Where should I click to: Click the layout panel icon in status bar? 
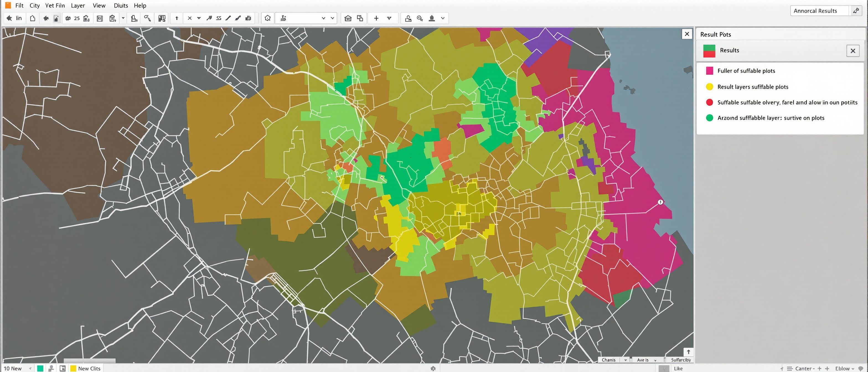[62, 368]
